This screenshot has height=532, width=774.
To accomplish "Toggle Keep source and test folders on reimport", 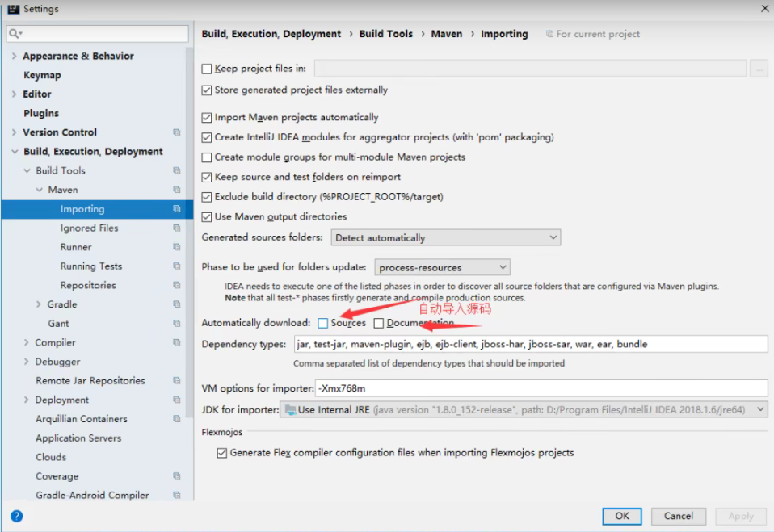I will point(207,177).
